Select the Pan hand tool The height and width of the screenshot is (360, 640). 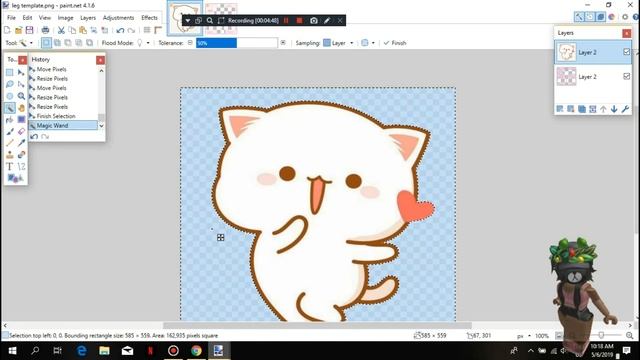[x=21, y=108]
